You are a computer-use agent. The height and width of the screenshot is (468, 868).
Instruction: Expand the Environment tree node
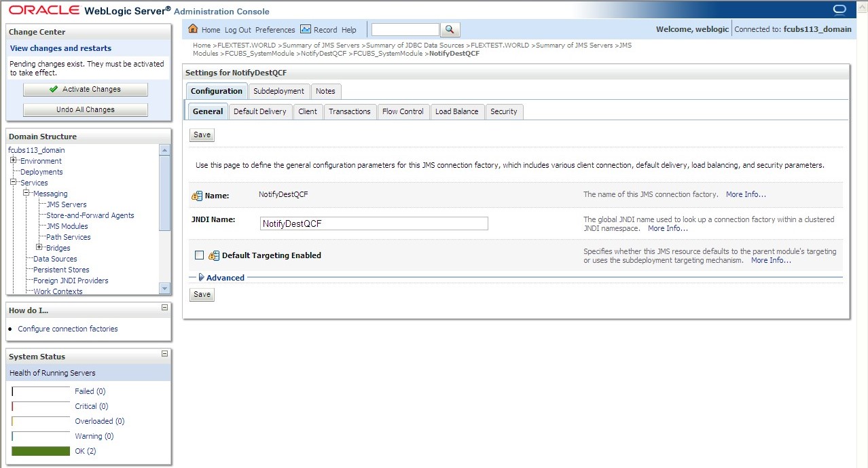(x=14, y=161)
